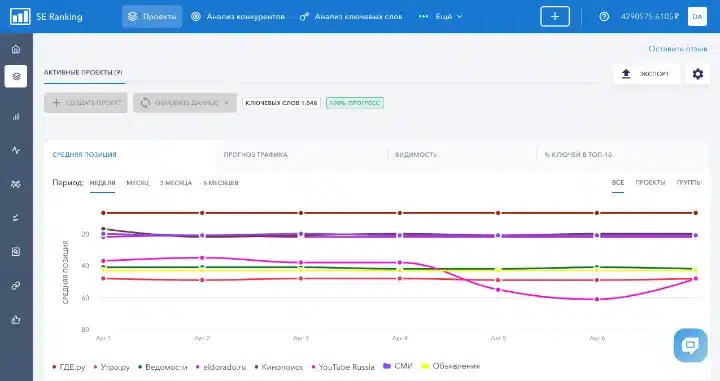Click the СМИ purple legend swatch

tap(387, 366)
